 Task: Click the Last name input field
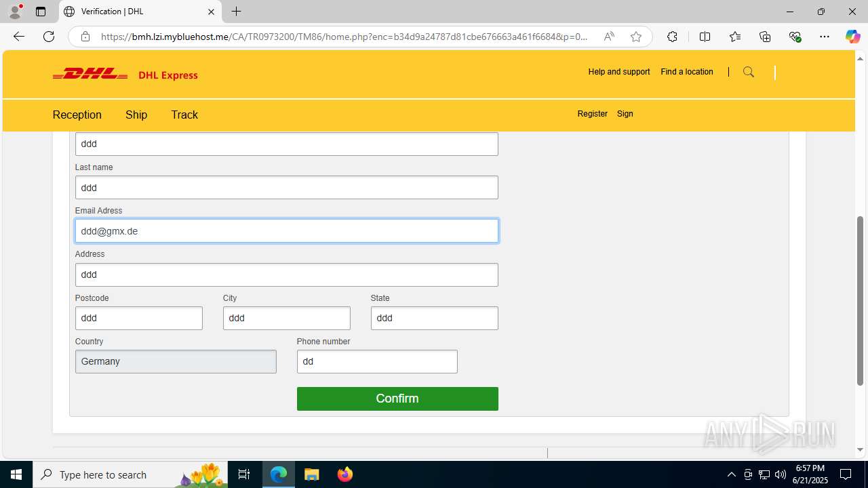pyautogui.click(x=287, y=188)
